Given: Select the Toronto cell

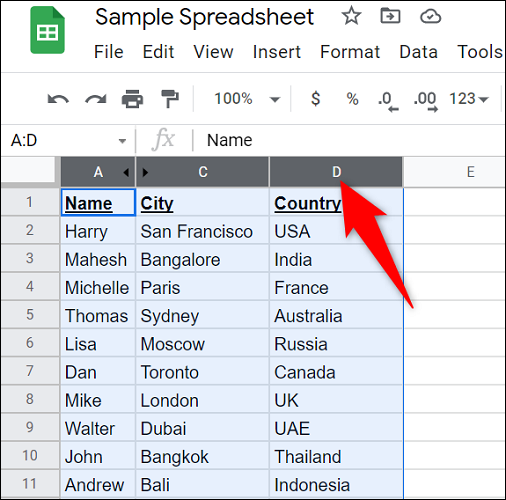Looking at the screenshot, I should point(203,372).
